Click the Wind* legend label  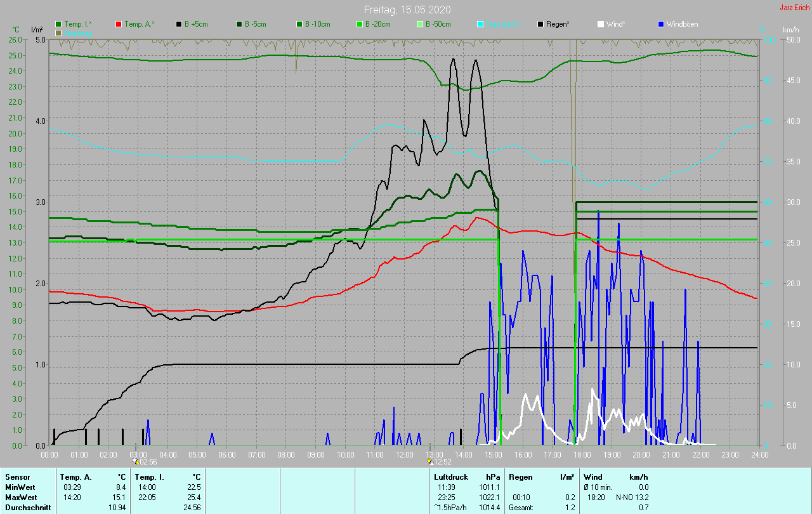(x=615, y=24)
